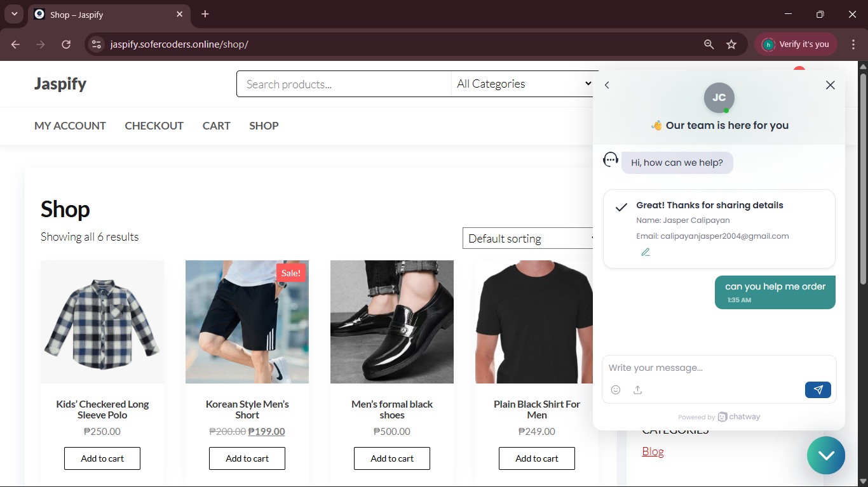The image size is (868, 487).
Task: Click the emoji picker icon in chat
Action: 615,390
